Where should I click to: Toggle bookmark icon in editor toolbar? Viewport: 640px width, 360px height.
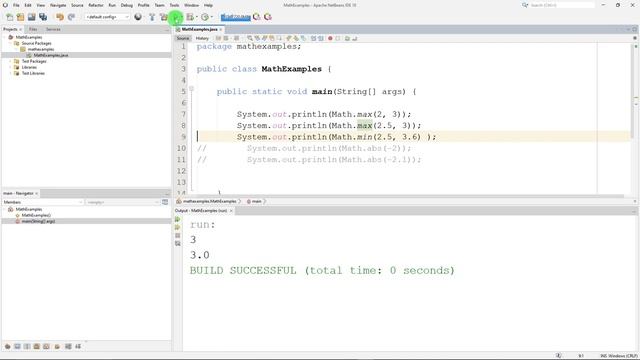coord(302,38)
